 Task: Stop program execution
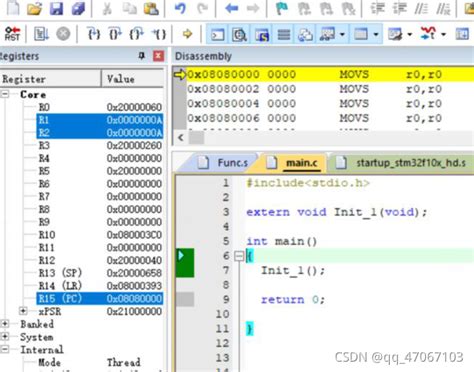(63, 34)
